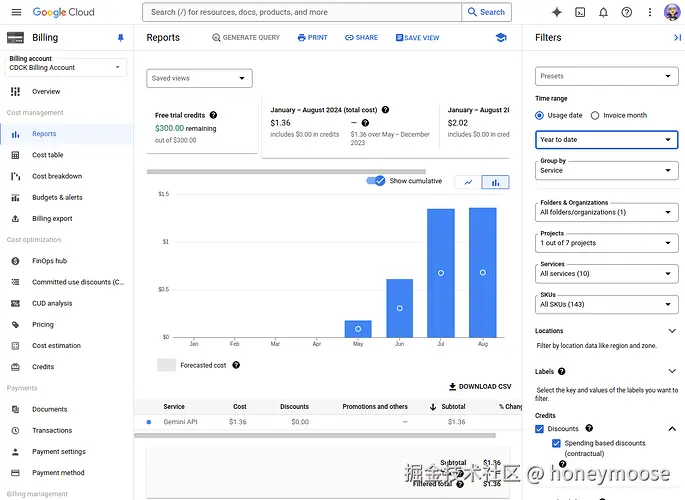
Task: Activate Cloud Shell terminal icon
Action: point(580,12)
